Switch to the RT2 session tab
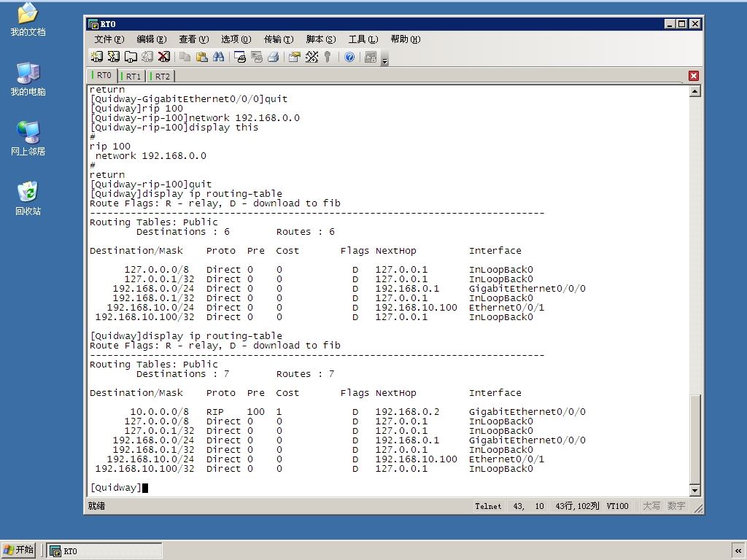Viewport: 747px width, 560px height. [x=160, y=76]
